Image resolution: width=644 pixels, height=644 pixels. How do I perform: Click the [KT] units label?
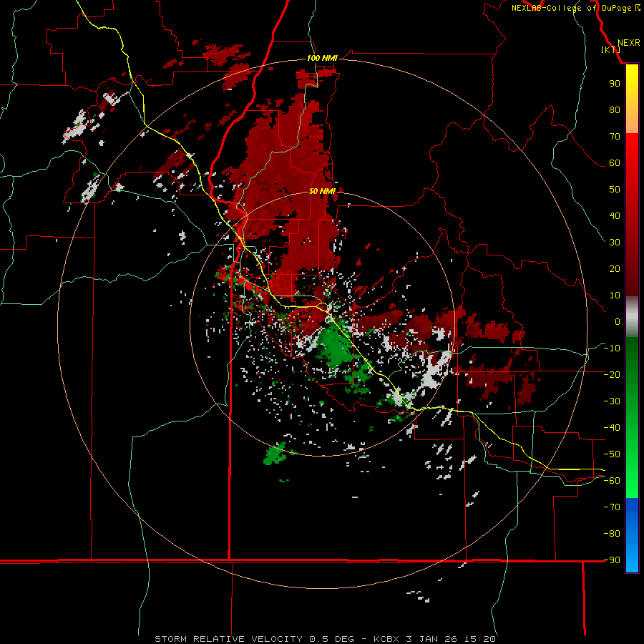point(611,49)
